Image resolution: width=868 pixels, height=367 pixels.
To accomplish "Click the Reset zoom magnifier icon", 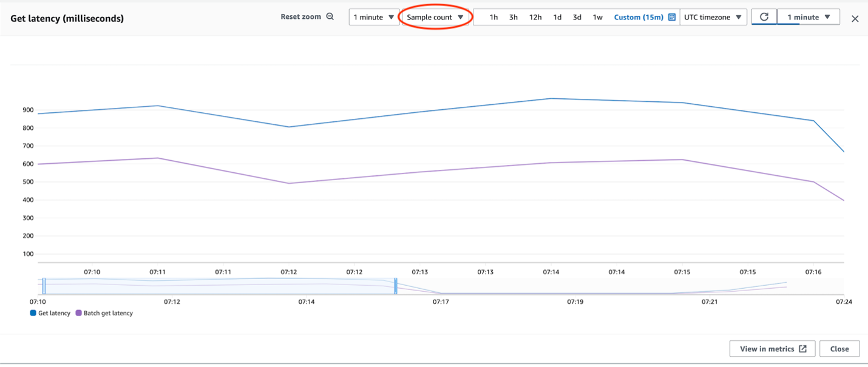I will pyautogui.click(x=330, y=16).
